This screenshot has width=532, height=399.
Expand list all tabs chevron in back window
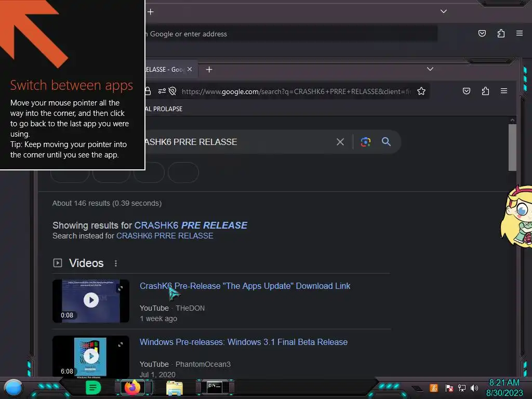point(444,11)
